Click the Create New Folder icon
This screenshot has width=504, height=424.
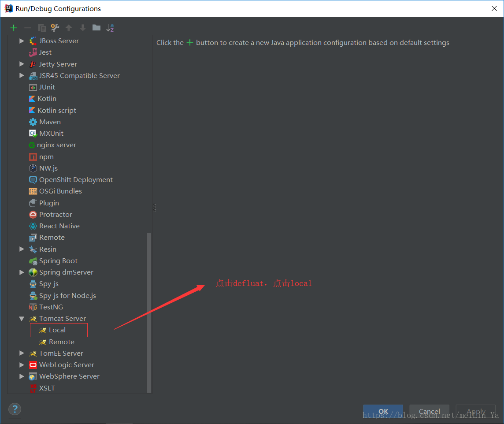[x=96, y=28]
